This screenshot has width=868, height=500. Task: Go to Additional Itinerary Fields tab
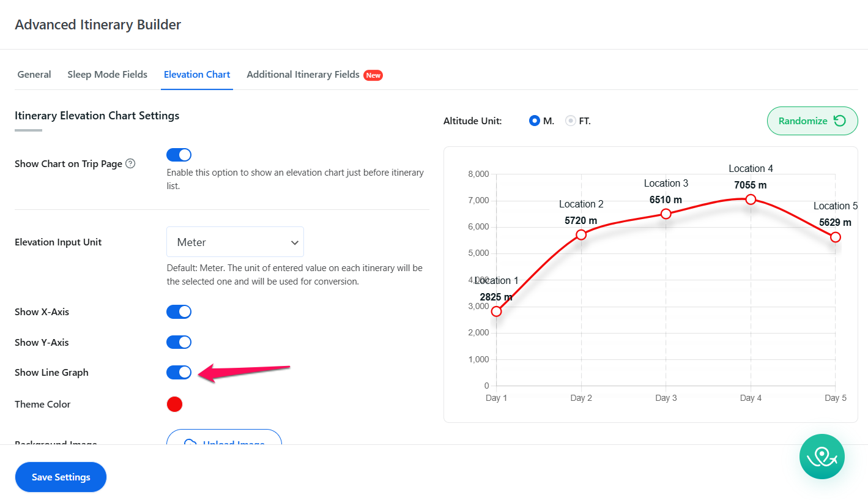pyautogui.click(x=303, y=75)
